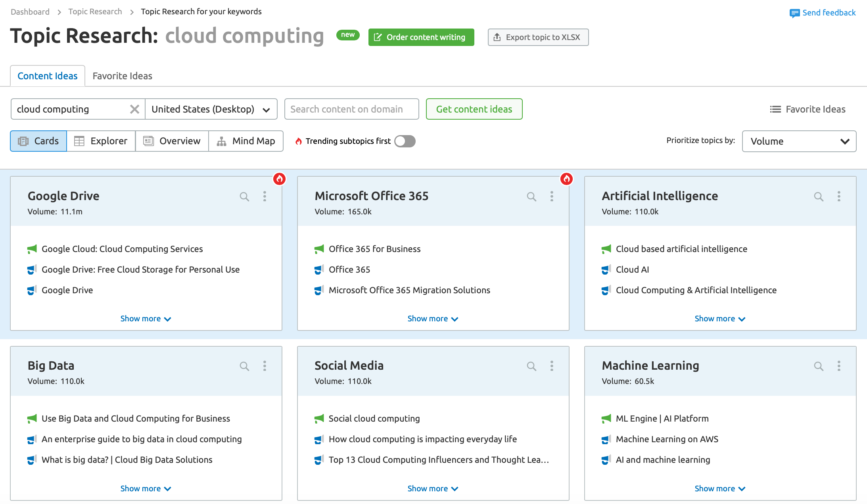Click the Search content on domain input field
The height and width of the screenshot is (504, 867).
click(352, 109)
